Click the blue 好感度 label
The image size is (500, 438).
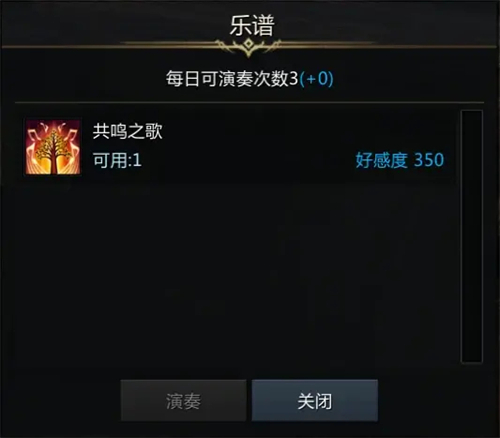tap(381, 160)
